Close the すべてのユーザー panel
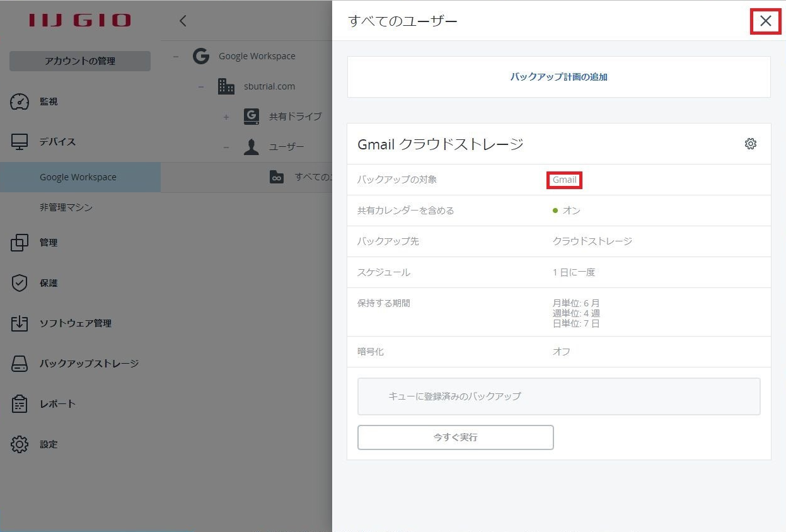The height and width of the screenshot is (532, 786). [x=765, y=21]
